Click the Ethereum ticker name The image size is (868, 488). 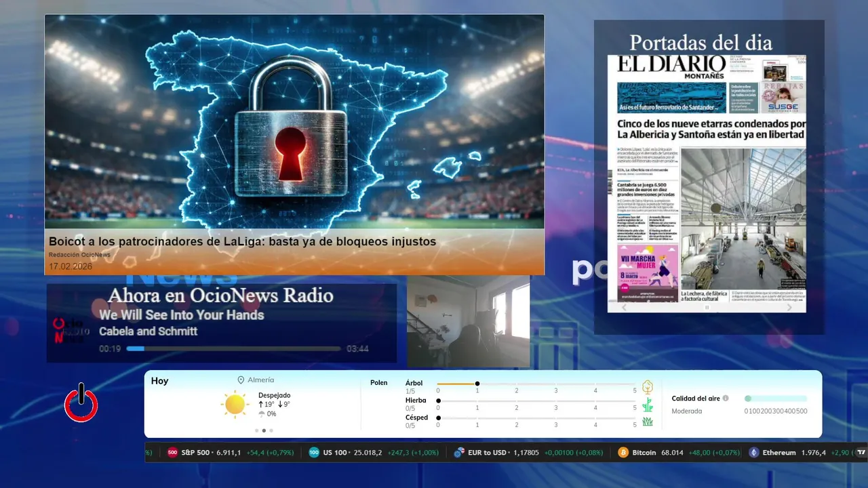(779, 453)
